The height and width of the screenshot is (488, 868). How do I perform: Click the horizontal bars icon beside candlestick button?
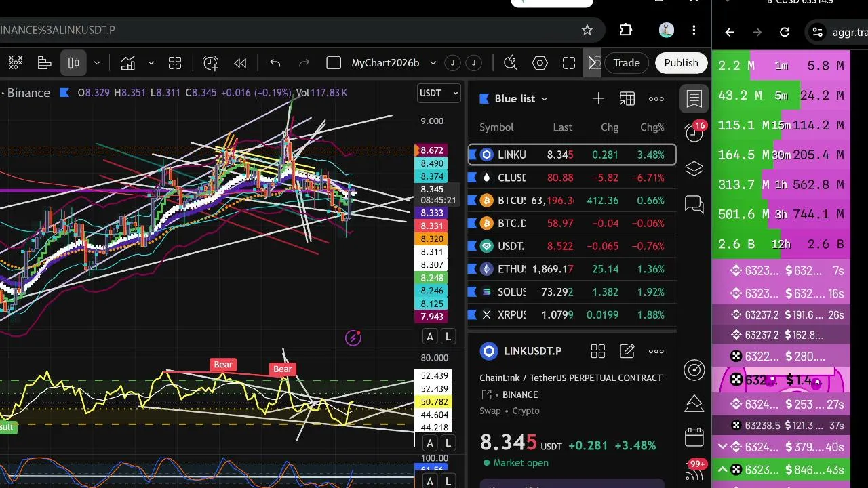pos(45,63)
